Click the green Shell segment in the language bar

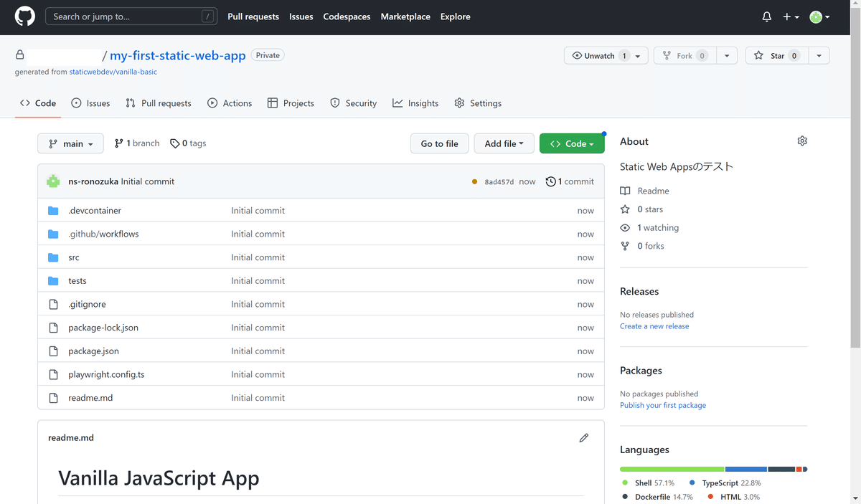pyautogui.click(x=672, y=470)
